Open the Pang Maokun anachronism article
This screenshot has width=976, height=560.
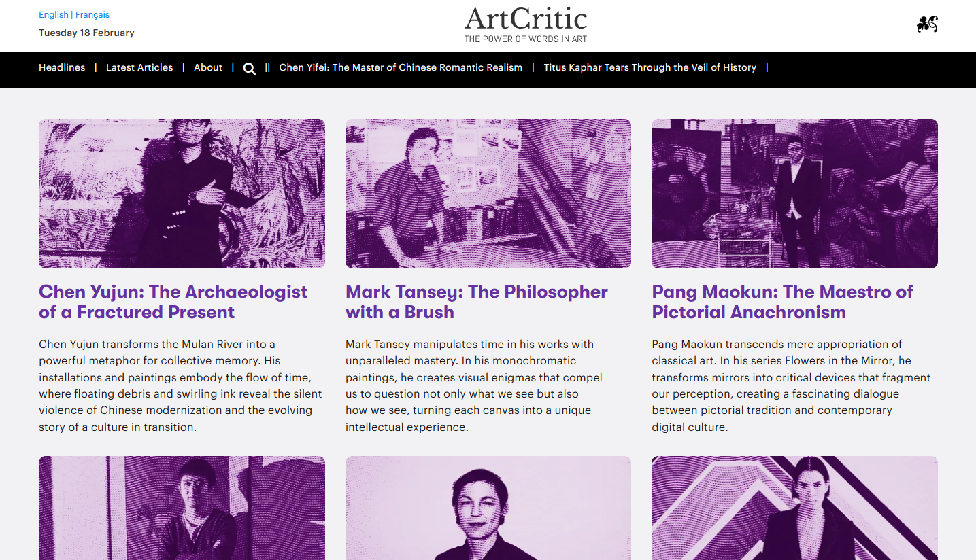pyautogui.click(x=782, y=302)
